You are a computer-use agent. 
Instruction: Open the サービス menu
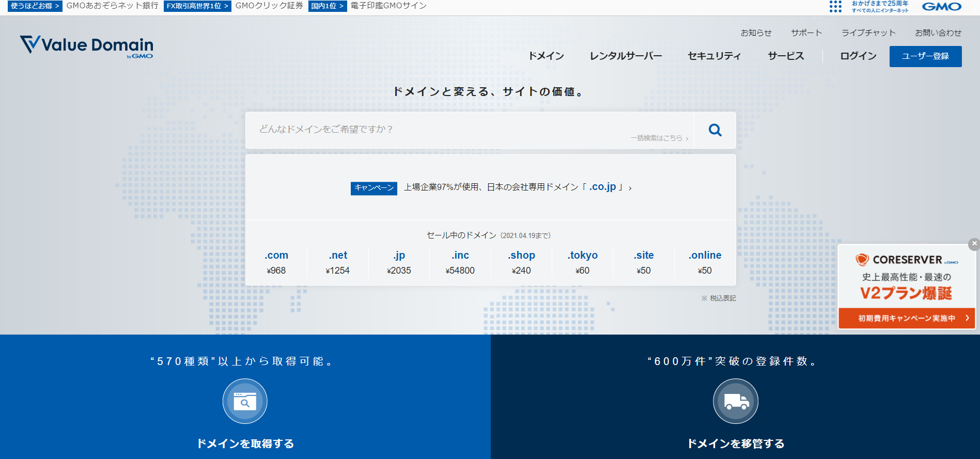click(x=786, y=56)
